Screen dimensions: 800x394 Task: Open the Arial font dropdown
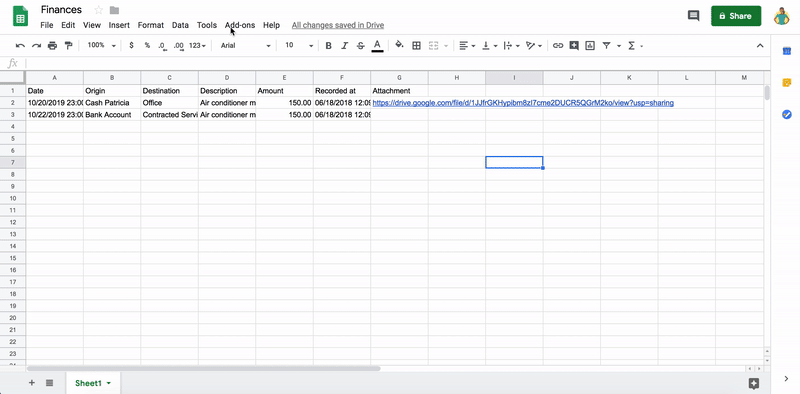click(x=245, y=45)
